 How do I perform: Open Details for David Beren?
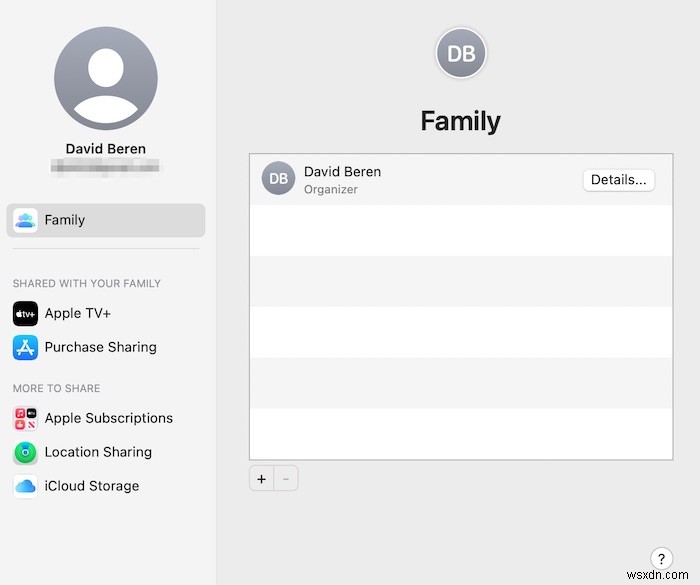[618, 180]
